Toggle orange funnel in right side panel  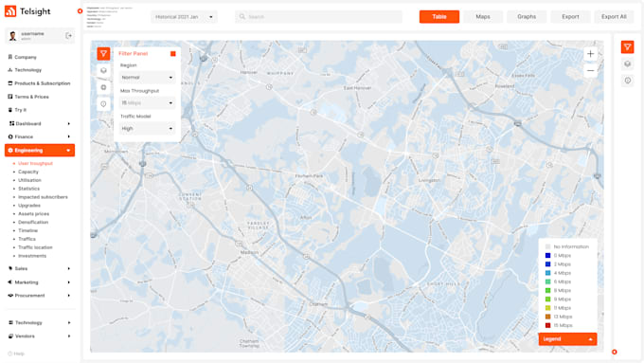[627, 47]
